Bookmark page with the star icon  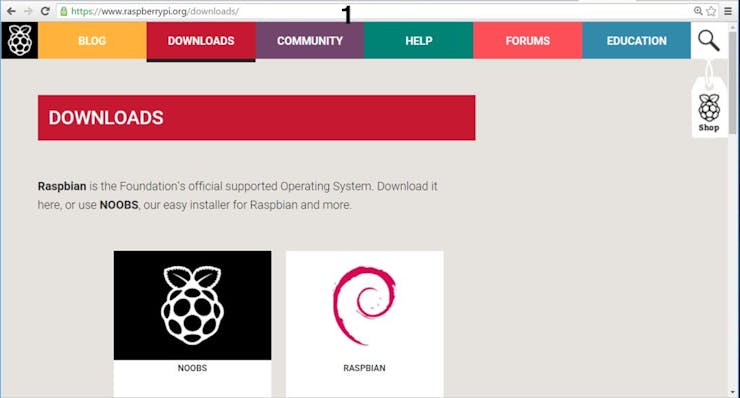click(x=711, y=11)
